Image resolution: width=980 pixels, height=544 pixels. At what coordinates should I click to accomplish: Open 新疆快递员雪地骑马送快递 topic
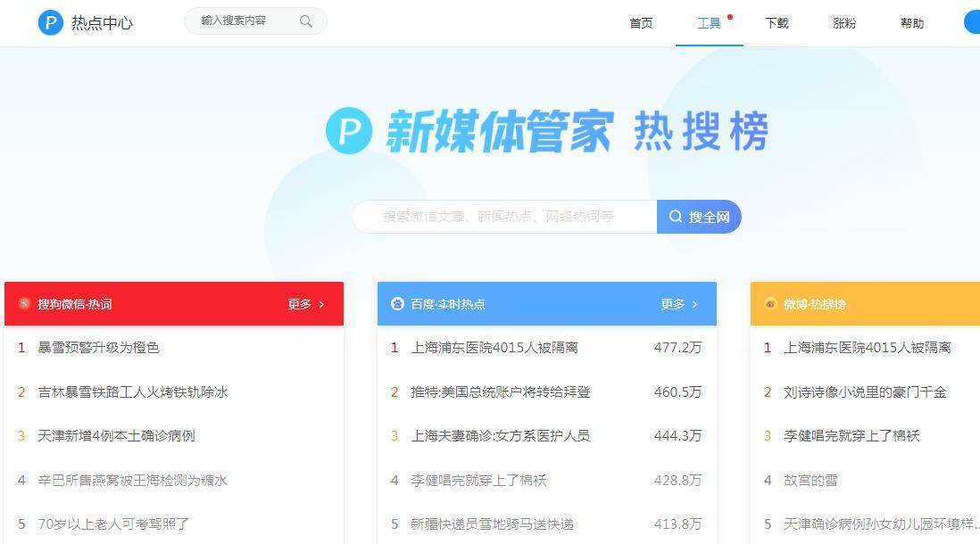tap(493, 523)
